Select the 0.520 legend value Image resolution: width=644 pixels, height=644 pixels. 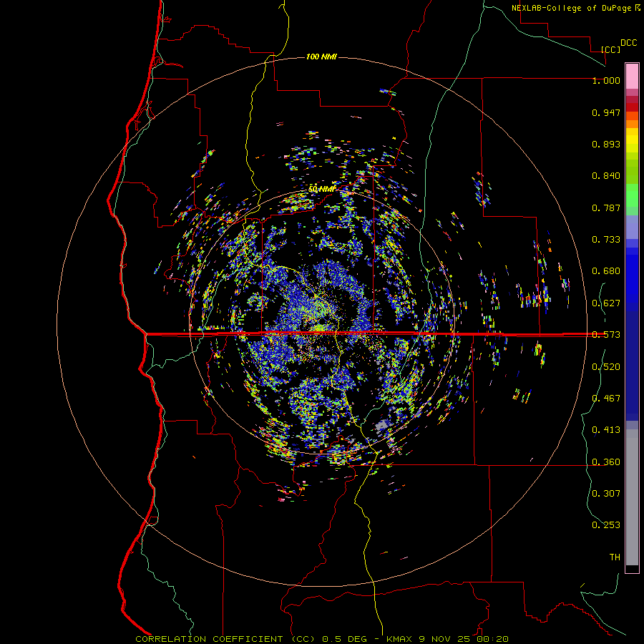(606, 367)
